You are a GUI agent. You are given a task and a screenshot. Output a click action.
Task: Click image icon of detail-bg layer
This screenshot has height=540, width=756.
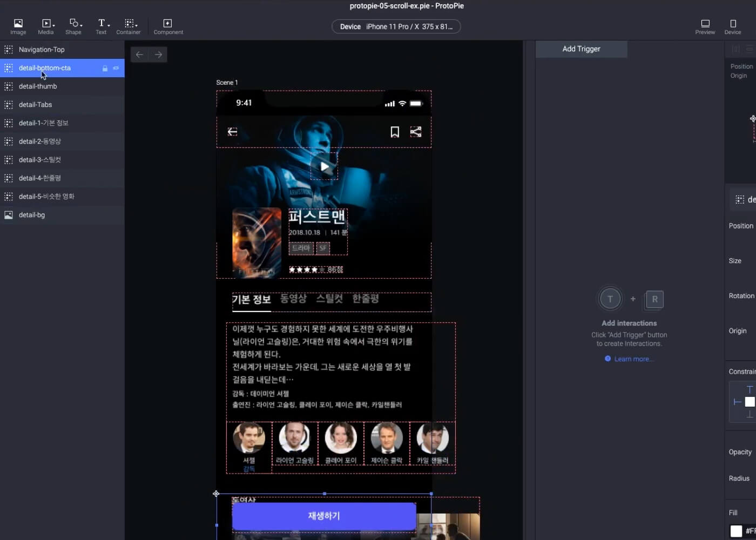click(x=9, y=215)
